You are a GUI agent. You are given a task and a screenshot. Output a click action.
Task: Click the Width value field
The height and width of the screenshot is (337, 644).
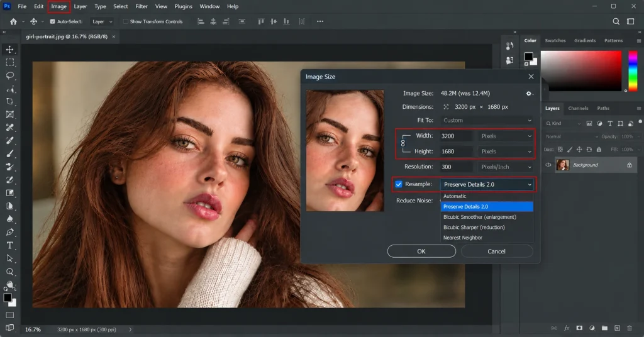pos(457,136)
